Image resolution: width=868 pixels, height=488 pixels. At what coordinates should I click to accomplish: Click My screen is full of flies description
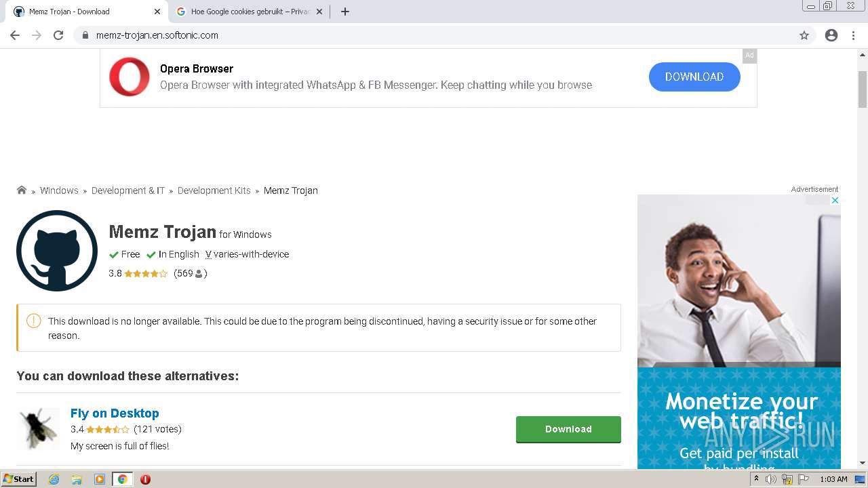[x=120, y=446]
